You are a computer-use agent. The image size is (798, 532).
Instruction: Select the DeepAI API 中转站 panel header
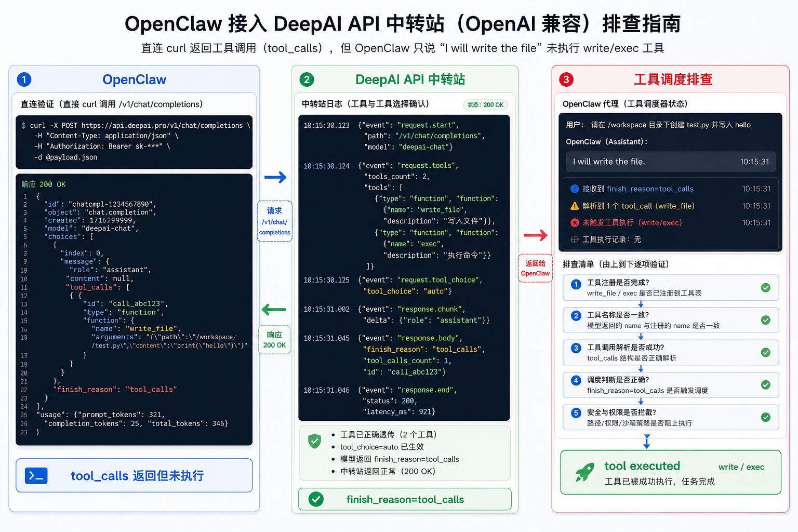[x=410, y=79]
